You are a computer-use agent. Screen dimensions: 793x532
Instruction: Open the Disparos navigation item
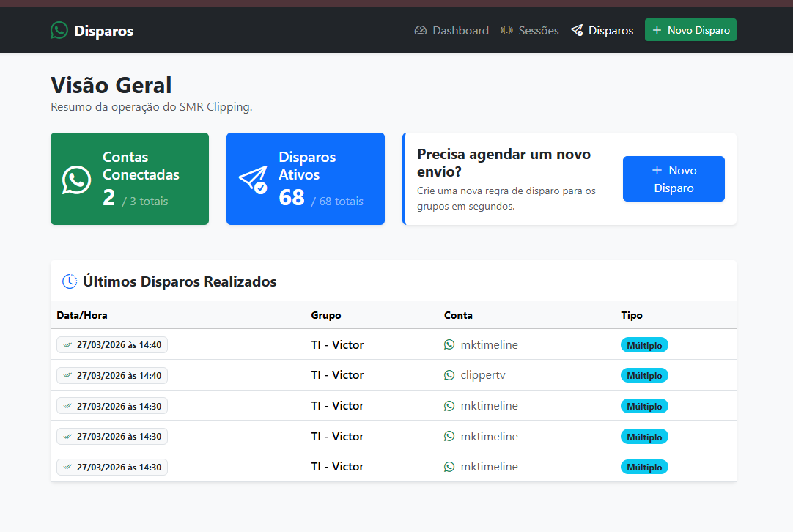pos(602,30)
